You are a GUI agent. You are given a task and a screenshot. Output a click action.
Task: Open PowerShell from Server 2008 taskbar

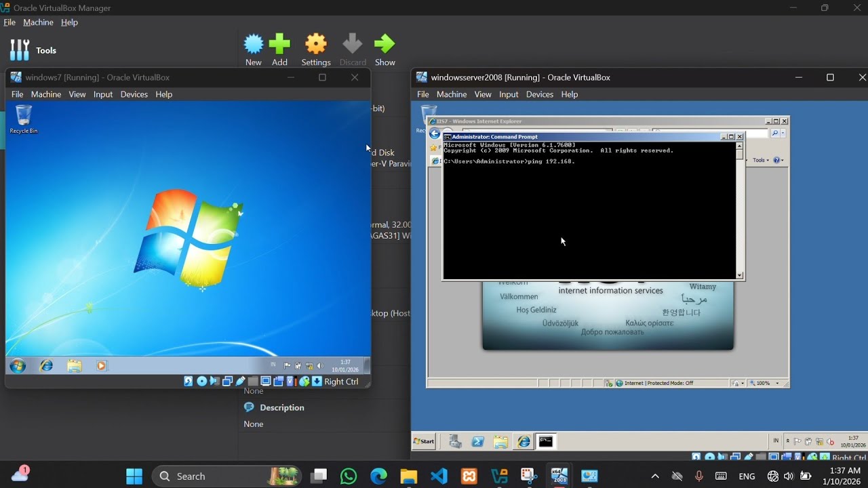478,442
